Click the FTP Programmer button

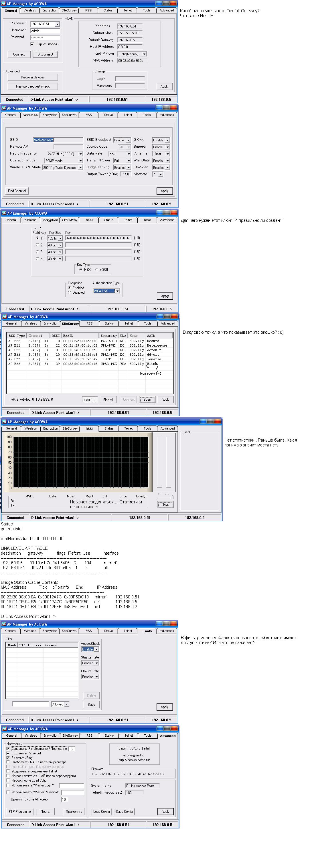click(20, 812)
